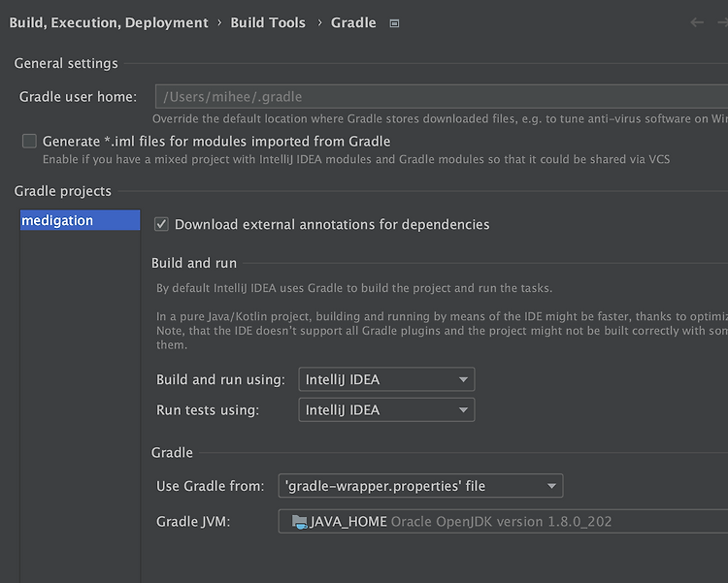Click the Build Tools breadcrumb
The image size is (728, 583).
click(268, 22)
